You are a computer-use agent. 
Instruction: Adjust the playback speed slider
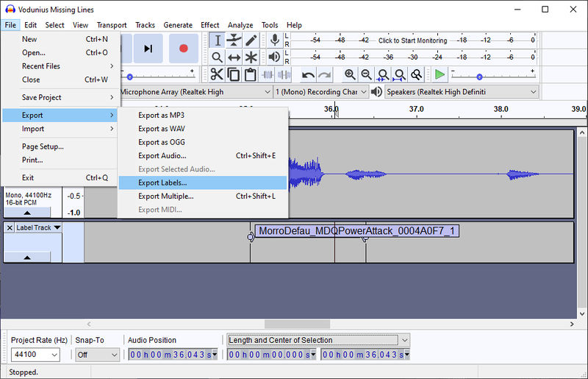[479, 77]
